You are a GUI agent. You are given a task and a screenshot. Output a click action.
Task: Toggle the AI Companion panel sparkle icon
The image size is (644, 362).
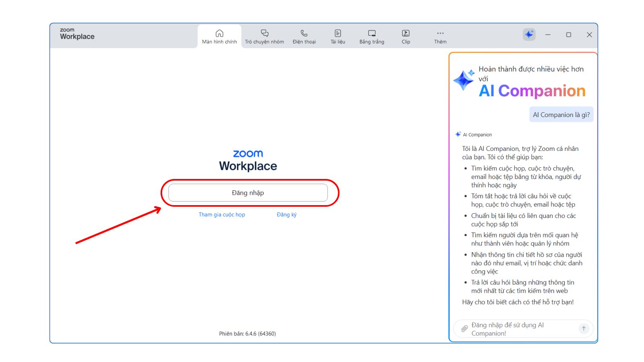click(529, 35)
